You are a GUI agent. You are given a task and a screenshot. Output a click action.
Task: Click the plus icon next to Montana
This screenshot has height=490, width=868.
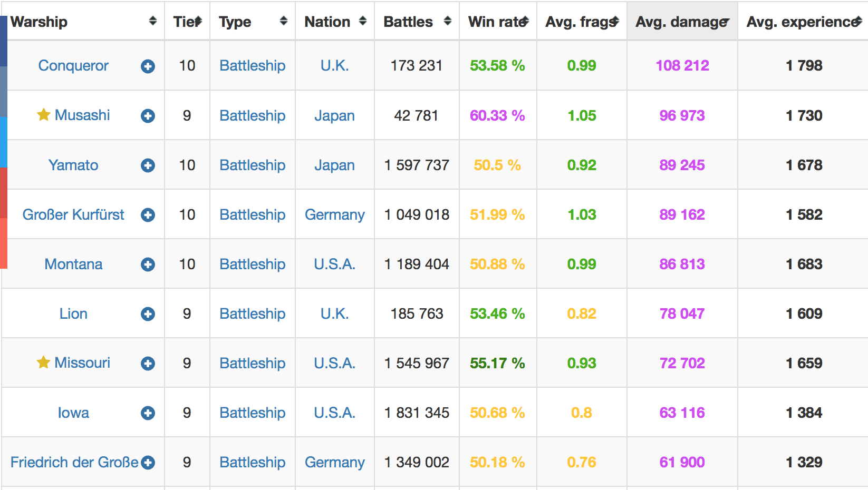click(148, 264)
